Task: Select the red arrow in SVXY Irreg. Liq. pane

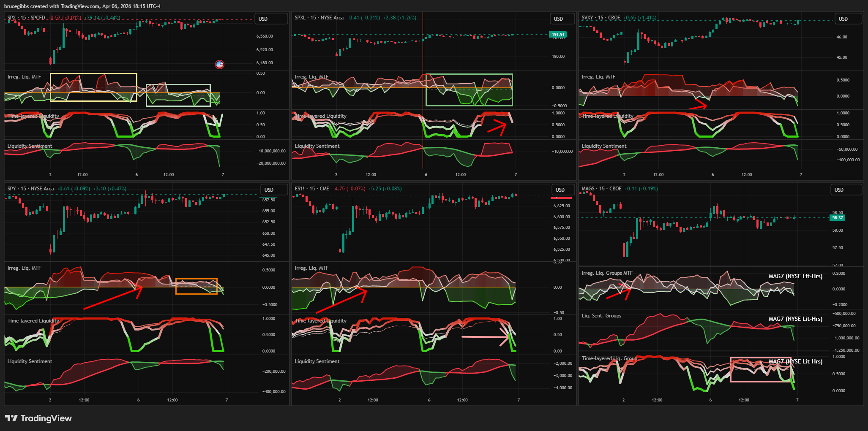Action: pyautogui.click(x=698, y=106)
